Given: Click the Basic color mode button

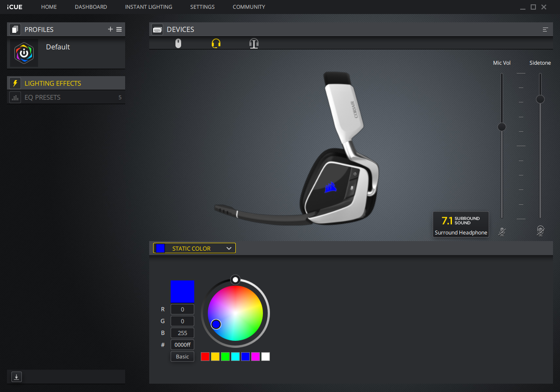Looking at the screenshot, I should pyautogui.click(x=182, y=357).
